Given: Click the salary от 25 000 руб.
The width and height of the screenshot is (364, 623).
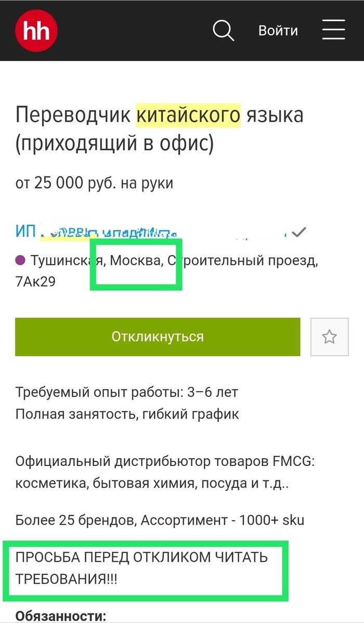Looking at the screenshot, I should pos(94,183).
